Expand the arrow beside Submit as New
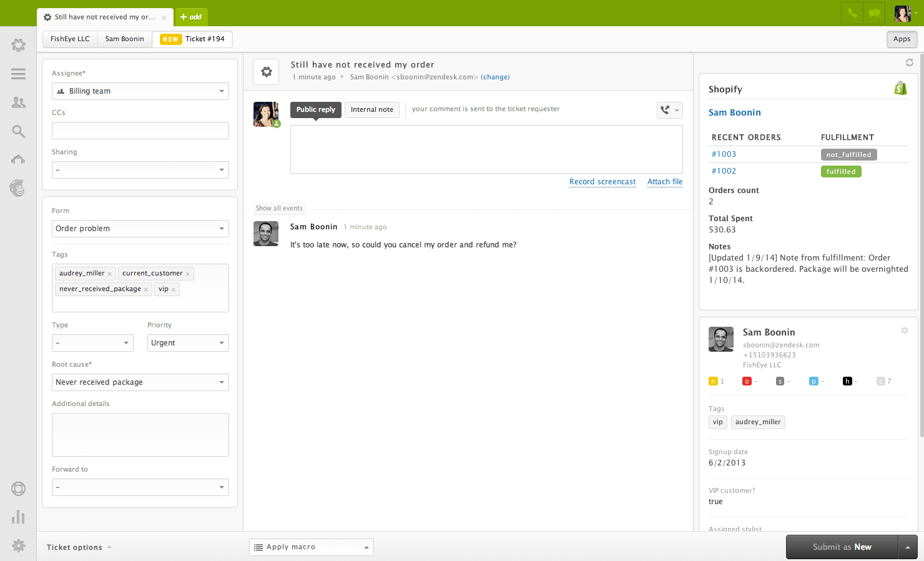Image resolution: width=924 pixels, height=561 pixels. click(908, 547)
